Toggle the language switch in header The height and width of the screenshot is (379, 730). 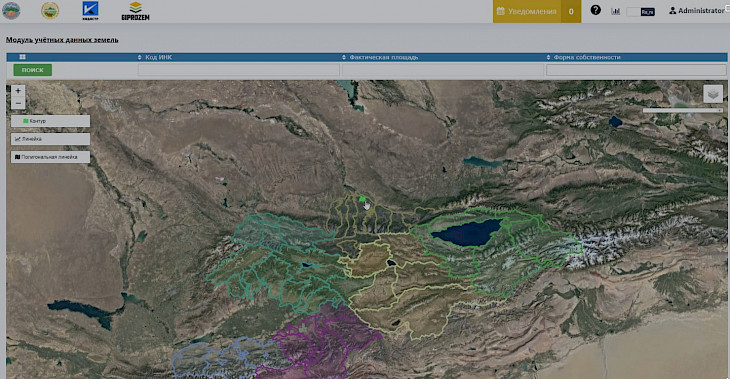pos(641,12)
